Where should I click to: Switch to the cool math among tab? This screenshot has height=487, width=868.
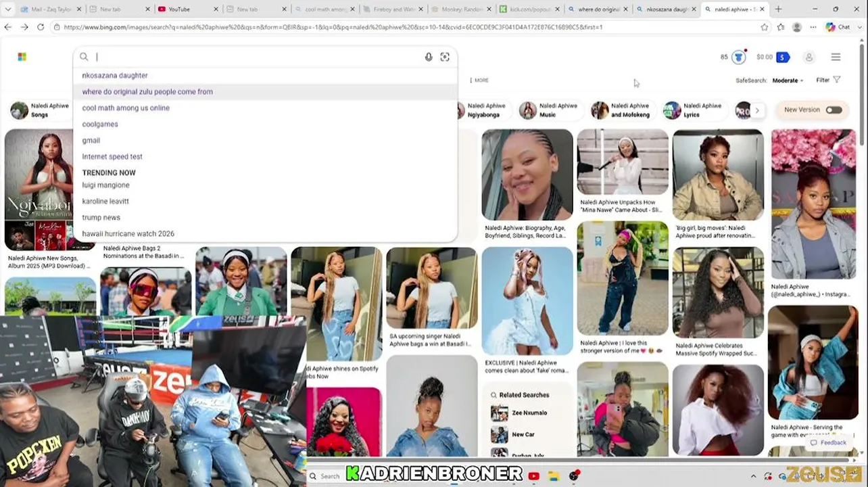tap(325, 9)
